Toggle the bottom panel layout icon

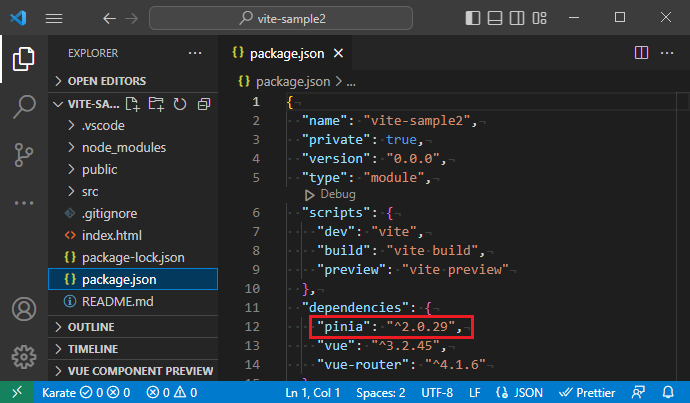click(495, 18)
